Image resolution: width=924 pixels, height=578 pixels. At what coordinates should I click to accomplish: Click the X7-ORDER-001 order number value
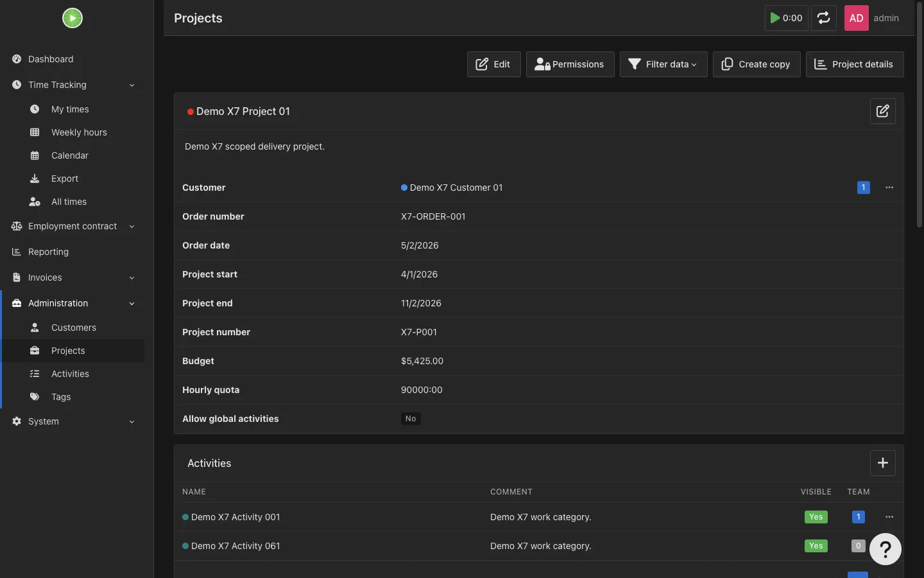pos(433,216)
